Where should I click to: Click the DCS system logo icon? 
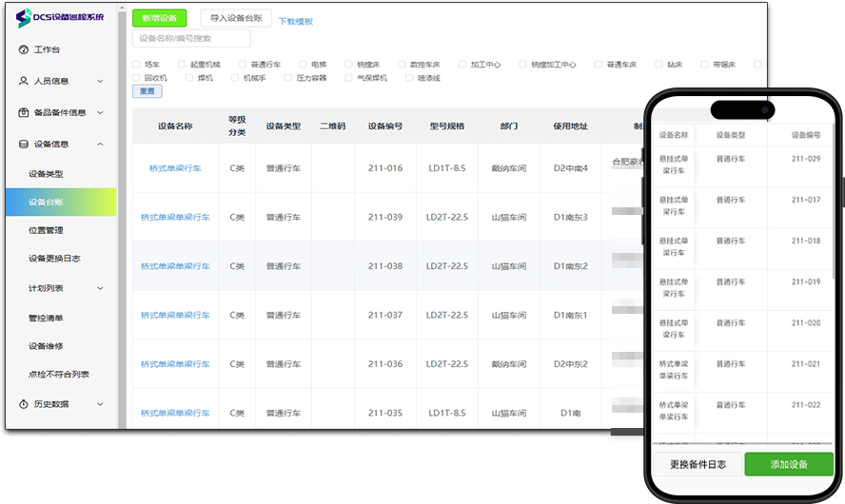[x=24, y=18]
